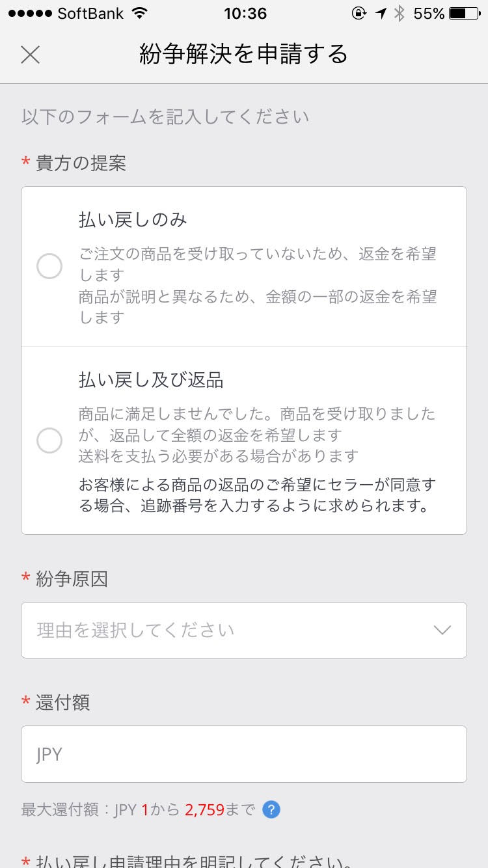Select the 払い戻し及び返品 radio button
488x868 pixels.
49,441
